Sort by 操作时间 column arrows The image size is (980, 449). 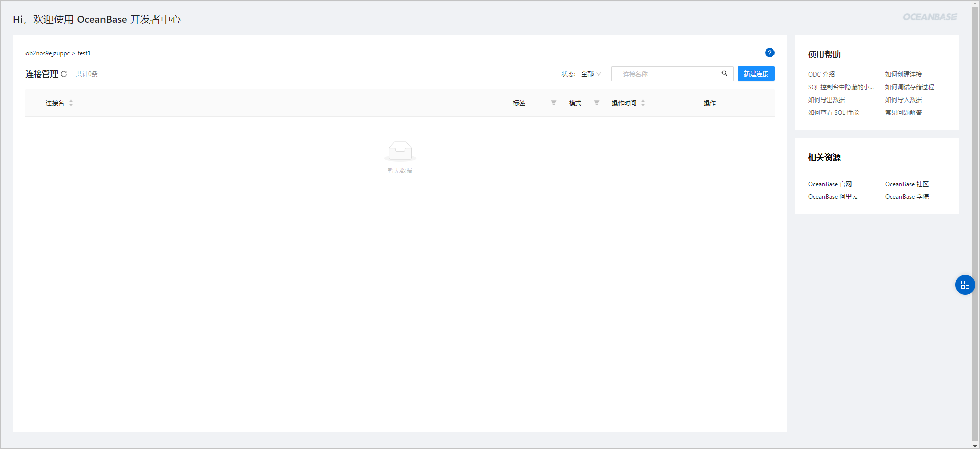[x=643, y=103]
